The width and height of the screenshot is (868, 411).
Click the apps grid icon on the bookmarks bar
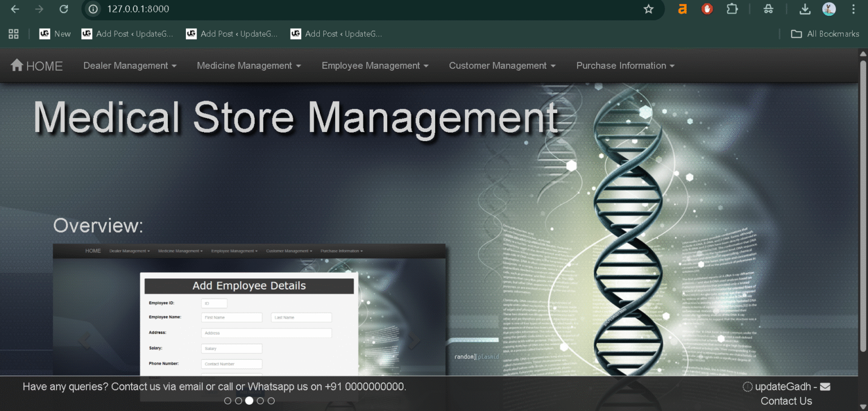(13, 34)
